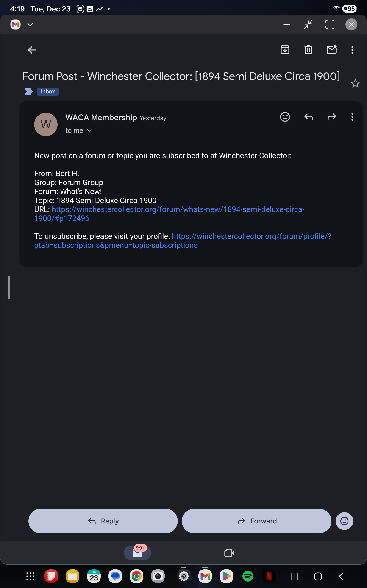The image size is (367, 588).
Task: Click the Inbox label chip
Action: coord(47,92)
